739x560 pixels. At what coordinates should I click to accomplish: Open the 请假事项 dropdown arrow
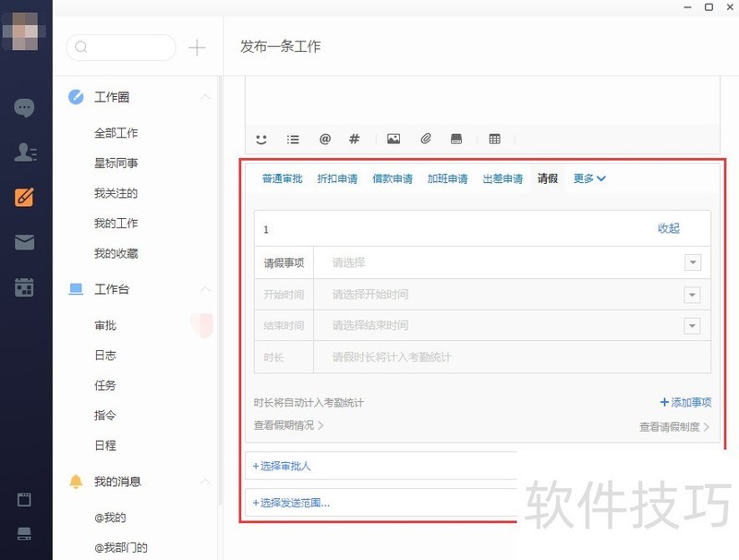click(692, 262)
